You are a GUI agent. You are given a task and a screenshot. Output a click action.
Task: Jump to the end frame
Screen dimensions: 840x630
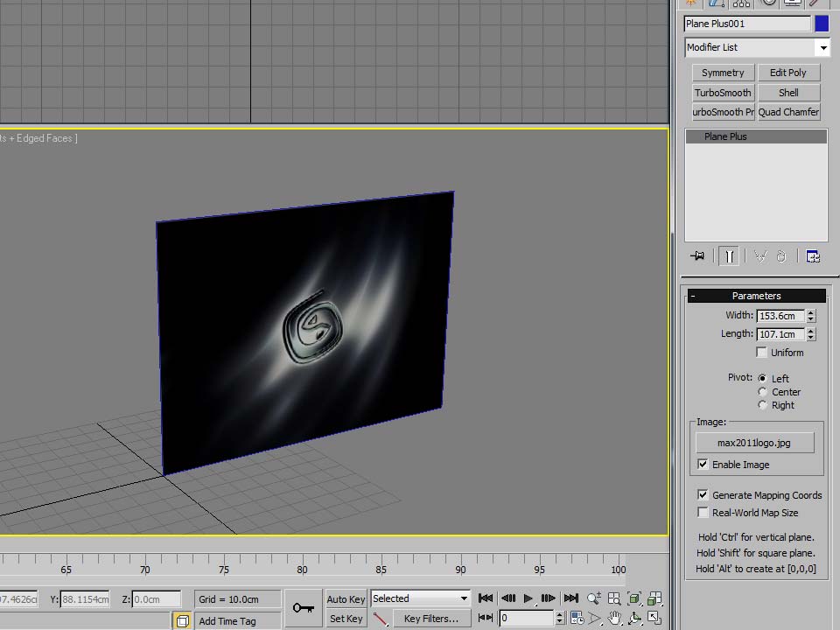571,598
